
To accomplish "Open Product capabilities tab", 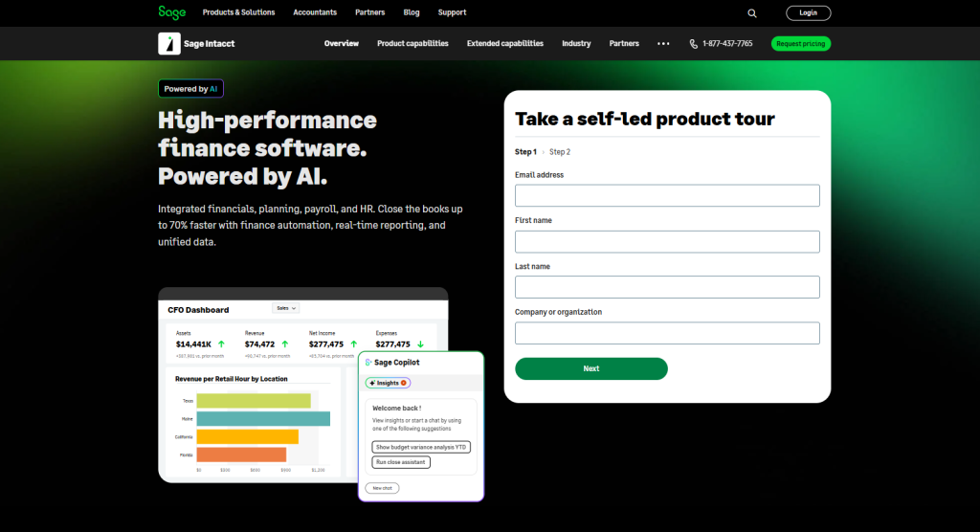I will tap(412, 44).
